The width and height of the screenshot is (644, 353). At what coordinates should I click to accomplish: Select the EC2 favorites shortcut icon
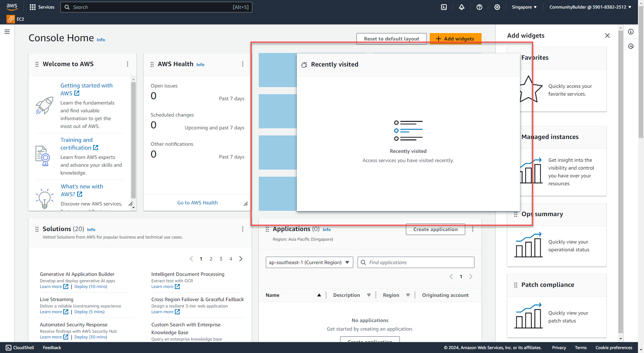(x=10, y=19)
